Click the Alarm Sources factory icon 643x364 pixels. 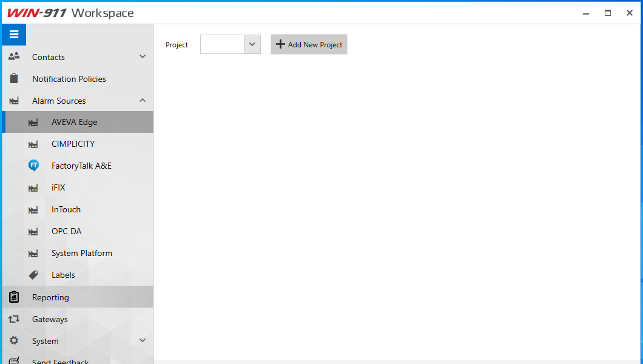point(14,101)
